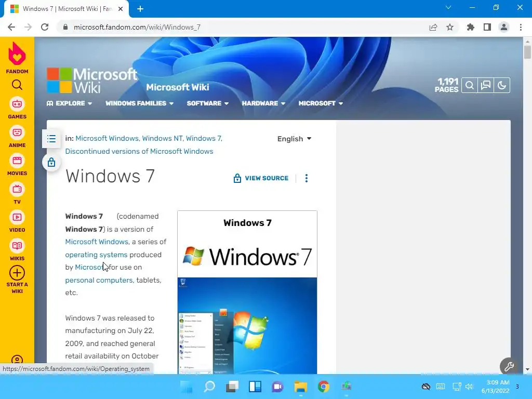Click Microsoft Wiki header title
This screenshot has width=532, height=399.
(x=178, y=87)
